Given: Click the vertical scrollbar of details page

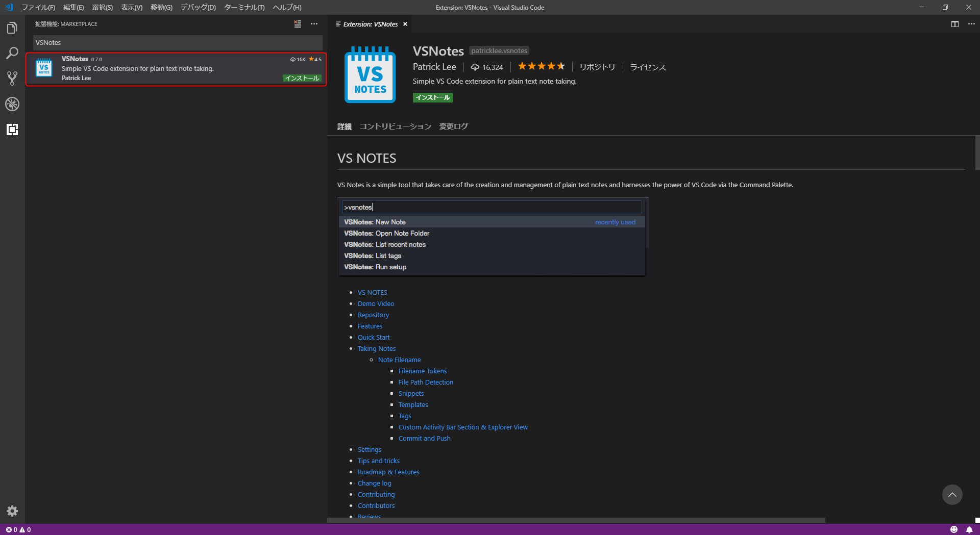Looking at the screenshot, I should click(977, 152).
